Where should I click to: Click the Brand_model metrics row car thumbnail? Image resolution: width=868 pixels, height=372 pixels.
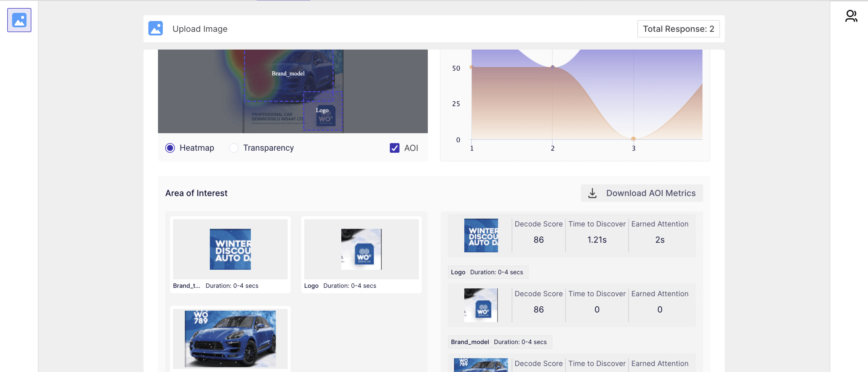(x=481, y=365)
